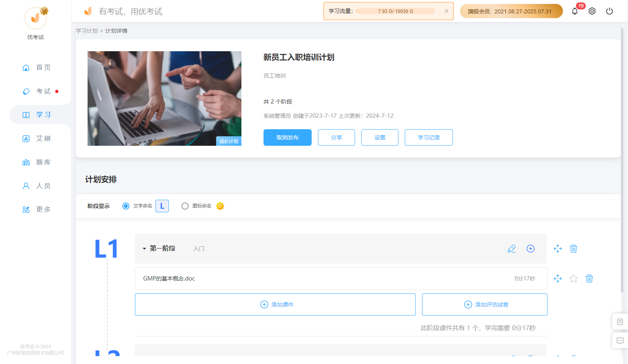Select 学习 in sidebar
Image resolution: width=628 pixels, height=364 pixels.
click(36, 115)
